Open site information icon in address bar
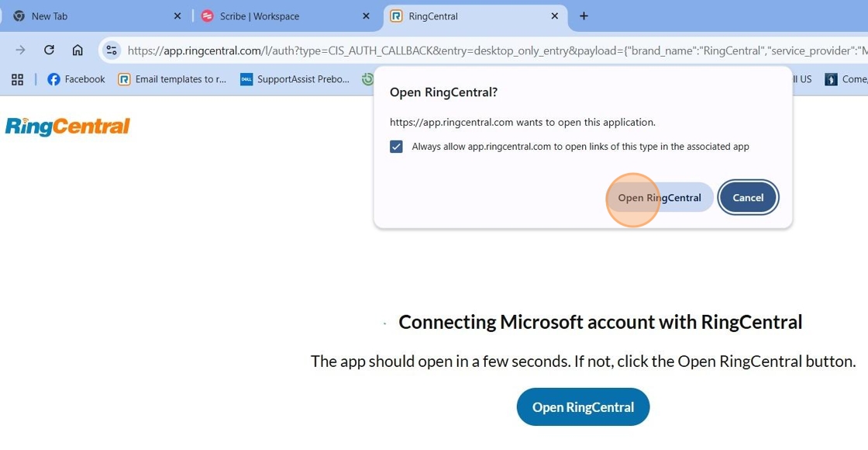 coord(112,50)
